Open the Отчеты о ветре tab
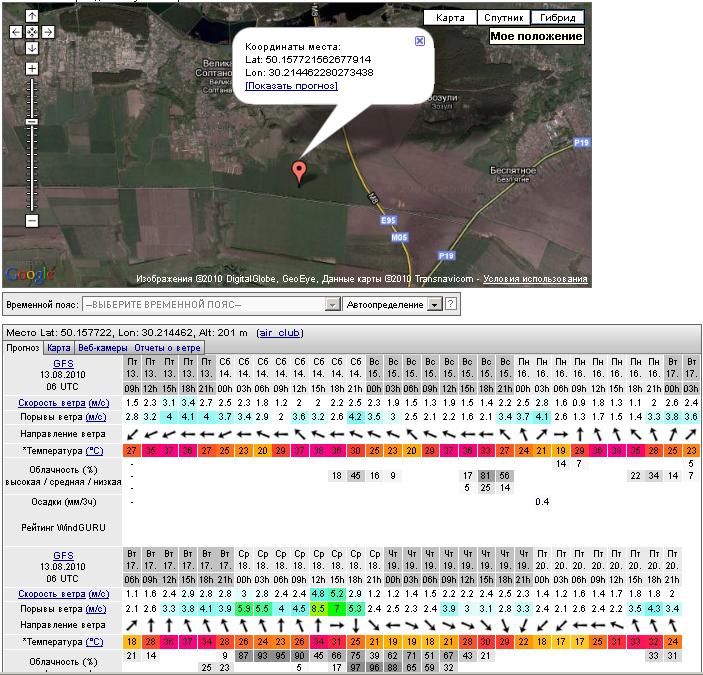This screenshot has width=703, height=675. 167,348
